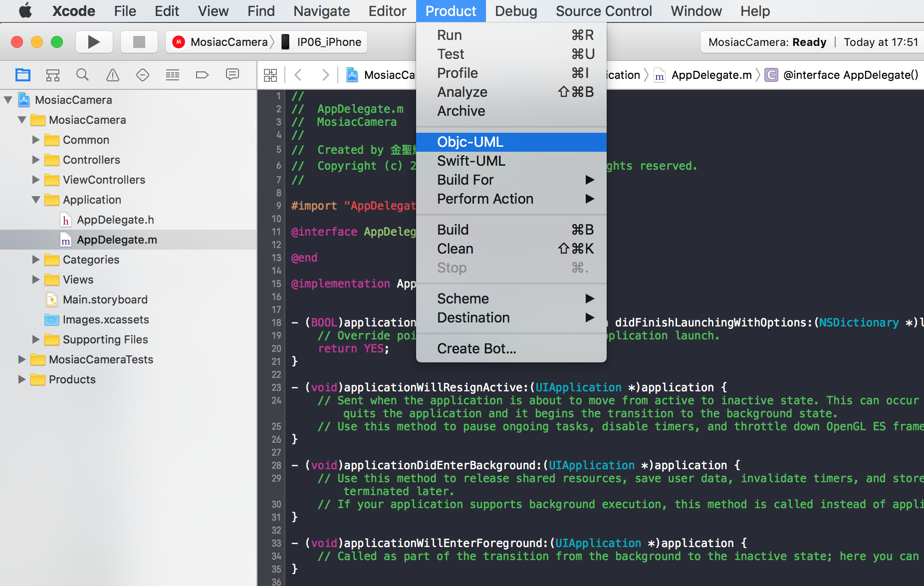
Task: Expand the ViewControllers folder
Action: pos(36,180)
